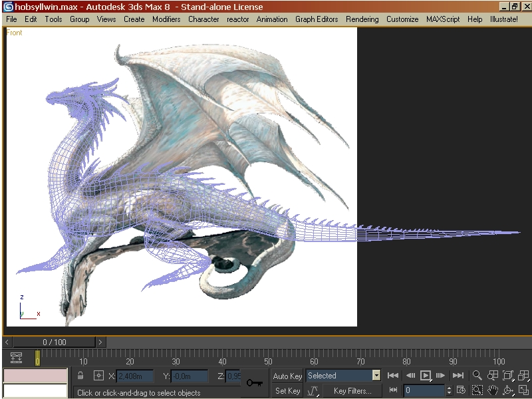Click the X coordinate input field

point(134,376)
